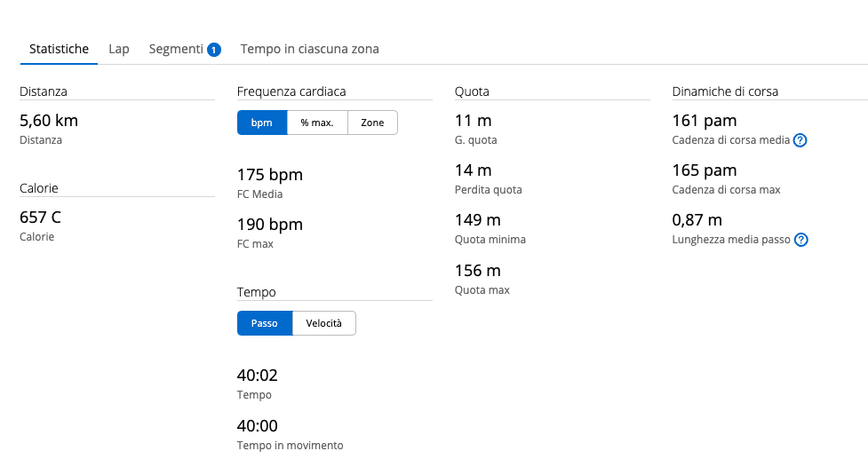Screen dimensions: 868x459
Task: Switch to the Lap tab
Action: pyautogui.click(x=119, y=49)
